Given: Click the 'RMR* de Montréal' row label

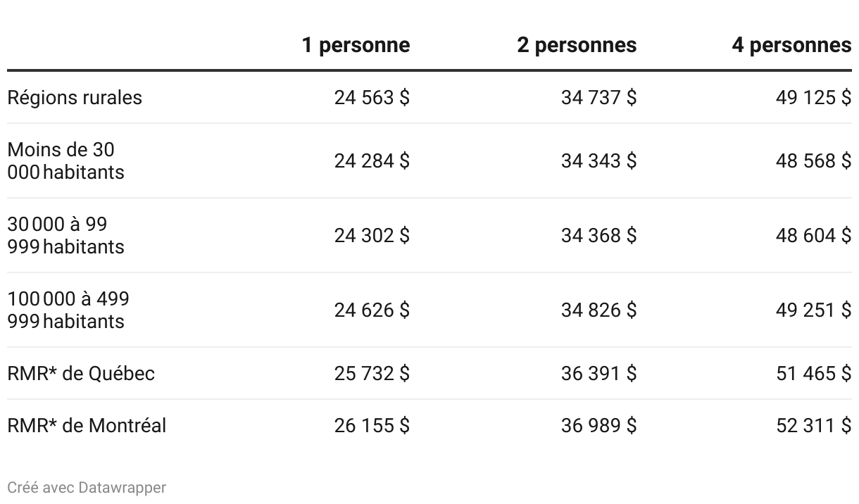Looking at the screenshot, I should (x=87, y=426).
